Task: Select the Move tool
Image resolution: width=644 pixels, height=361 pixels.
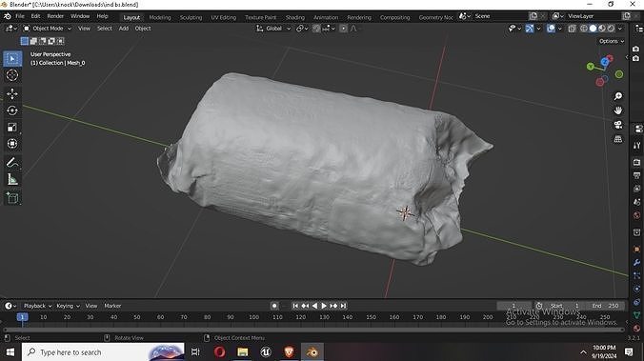Action: point(12,94)
